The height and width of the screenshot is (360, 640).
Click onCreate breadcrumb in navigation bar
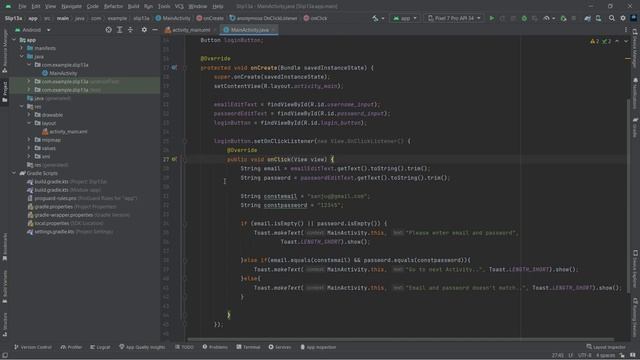click(x=210, y=18)
